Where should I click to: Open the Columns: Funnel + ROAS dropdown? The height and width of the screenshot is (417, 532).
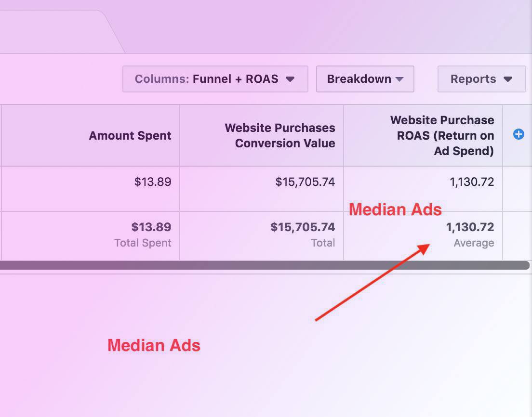pos(215,79)
